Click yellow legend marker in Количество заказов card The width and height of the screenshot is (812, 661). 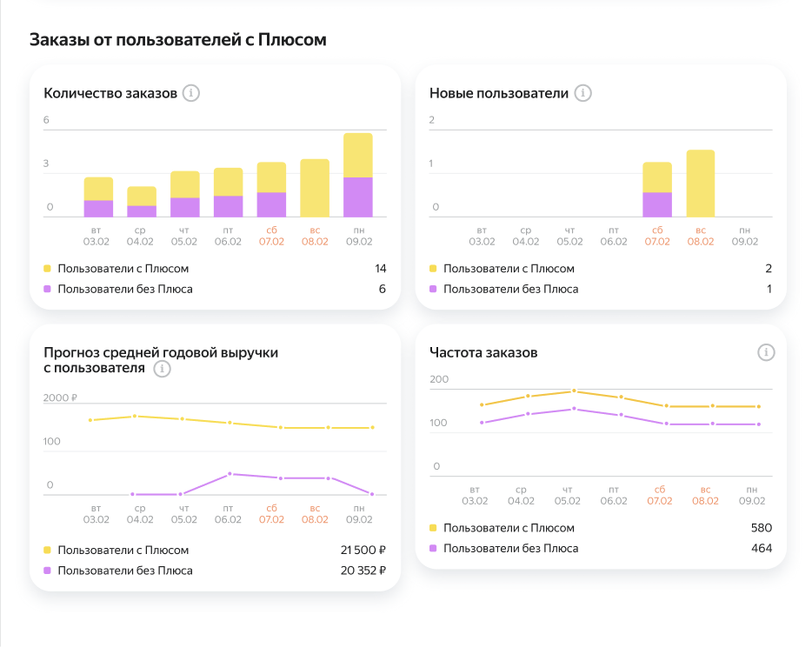coord(48,269)
